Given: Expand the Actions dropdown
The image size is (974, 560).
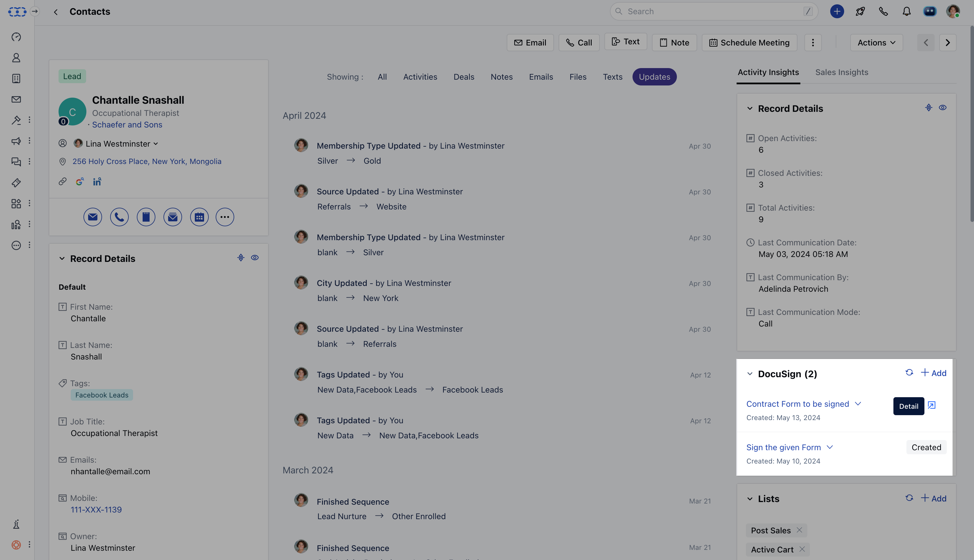Looking at the screenshot, I should coord(876,42).
